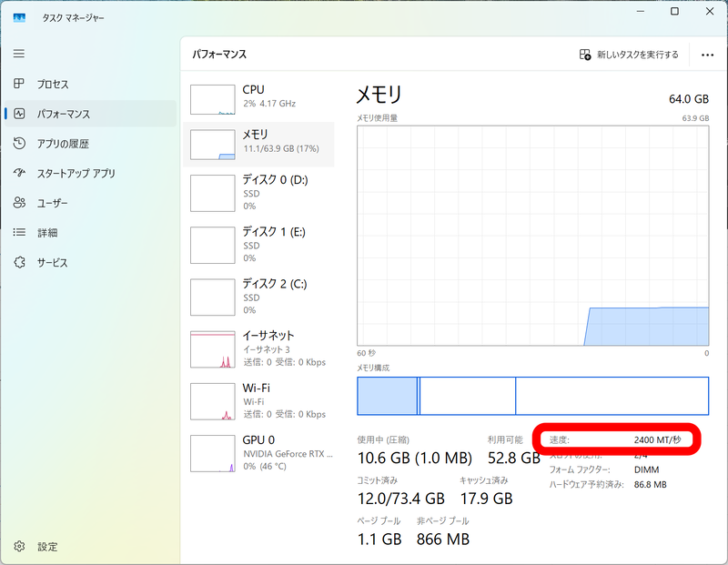The height and width of the screenshot is (565, 728).
Task: Open the サービス services icon
Action: 19,262
